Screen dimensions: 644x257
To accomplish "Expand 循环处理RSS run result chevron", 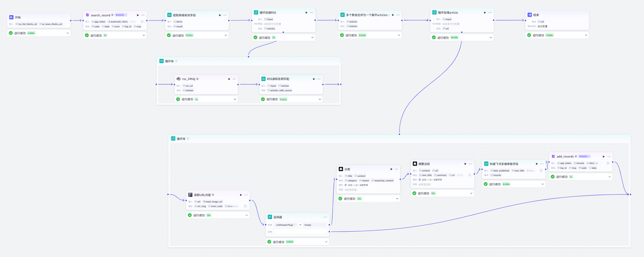I will pyautogui.click(x=312, y=37).
